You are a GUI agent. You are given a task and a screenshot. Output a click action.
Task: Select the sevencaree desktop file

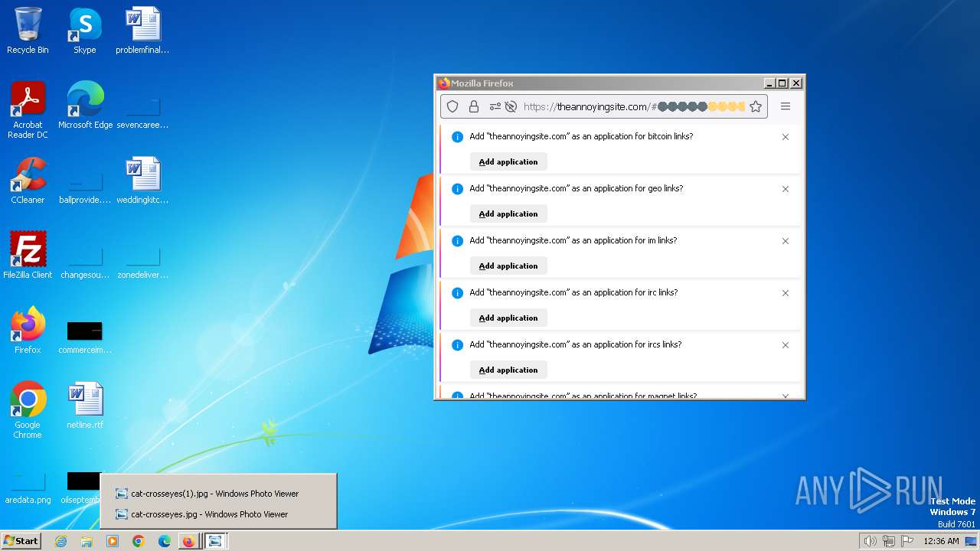coord(142,112)
